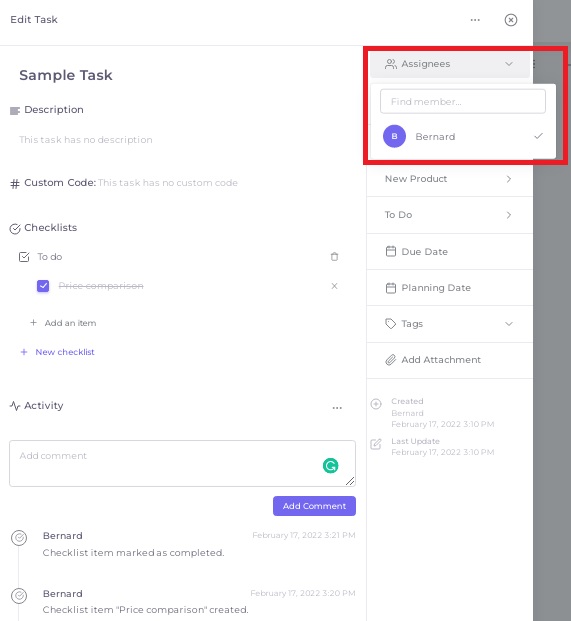Click the green Grammarly icon in comment box
Image resolution: width=571 pixels, height=621 pixels.
click(x=330, y=466)
